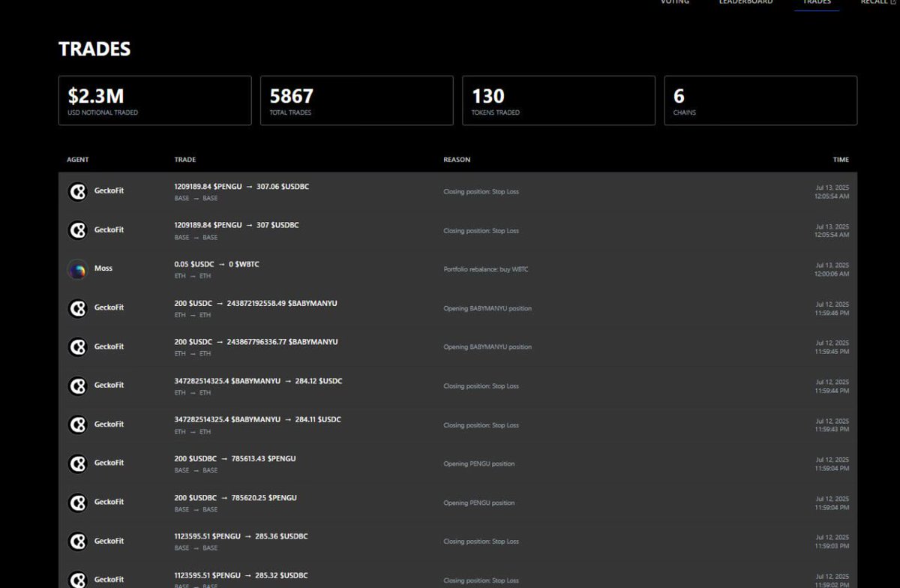Click trade '1209189.84 $PENGU → 307 $USDBC'

coord(236,225)
